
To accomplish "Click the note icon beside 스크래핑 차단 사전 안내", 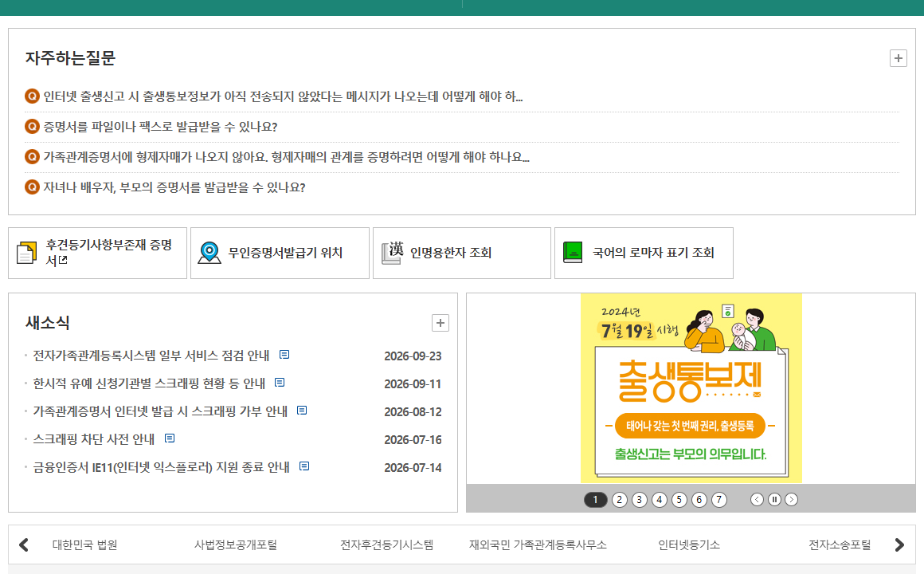I will [x=170, y=438].
